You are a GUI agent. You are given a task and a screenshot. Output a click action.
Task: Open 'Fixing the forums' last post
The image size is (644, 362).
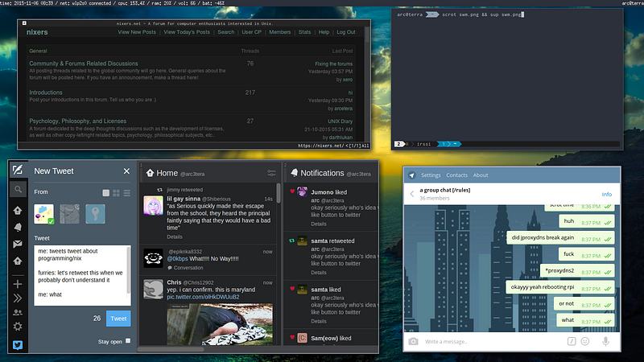pos(333,64)
